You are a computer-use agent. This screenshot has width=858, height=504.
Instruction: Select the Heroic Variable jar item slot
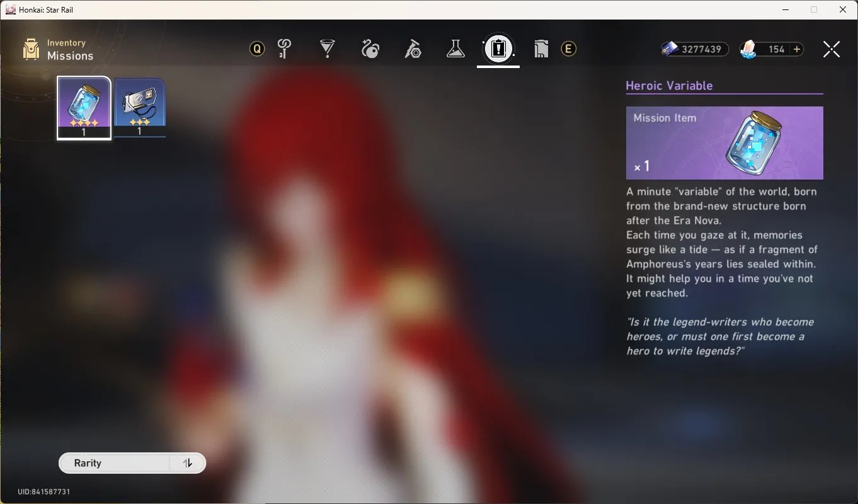click(x=84, y=108)
